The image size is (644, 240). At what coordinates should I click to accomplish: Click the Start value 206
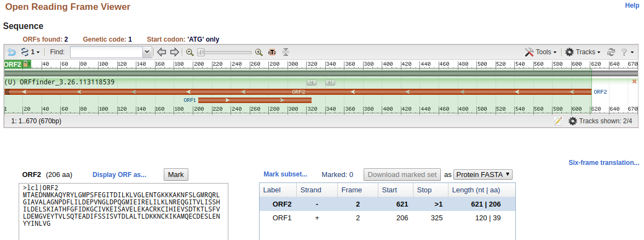(402, 218)
